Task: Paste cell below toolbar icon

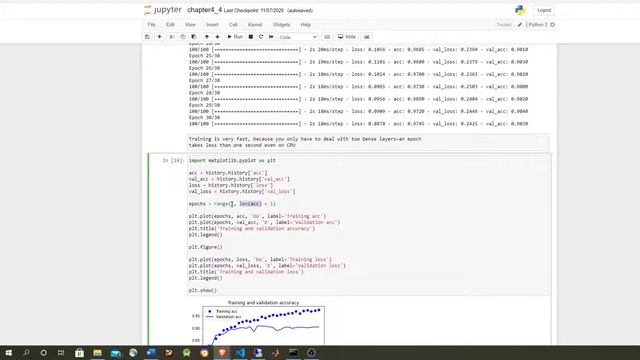Action: tap(194, 37)
